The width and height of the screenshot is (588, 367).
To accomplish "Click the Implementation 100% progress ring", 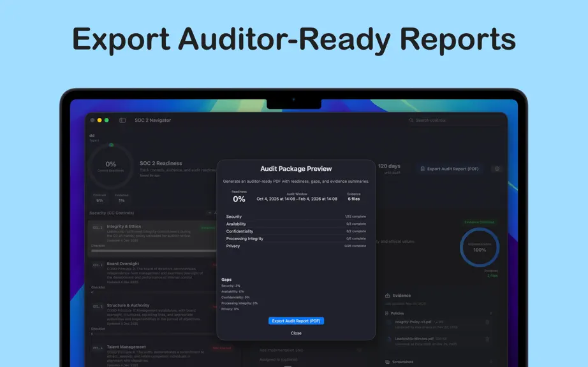I will coord(479,247).
